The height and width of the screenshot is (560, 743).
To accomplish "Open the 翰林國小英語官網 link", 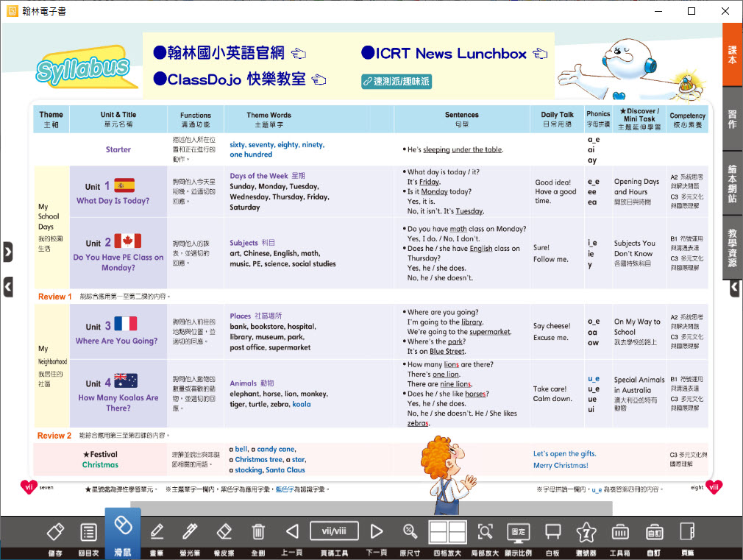I will click(228, 53).
